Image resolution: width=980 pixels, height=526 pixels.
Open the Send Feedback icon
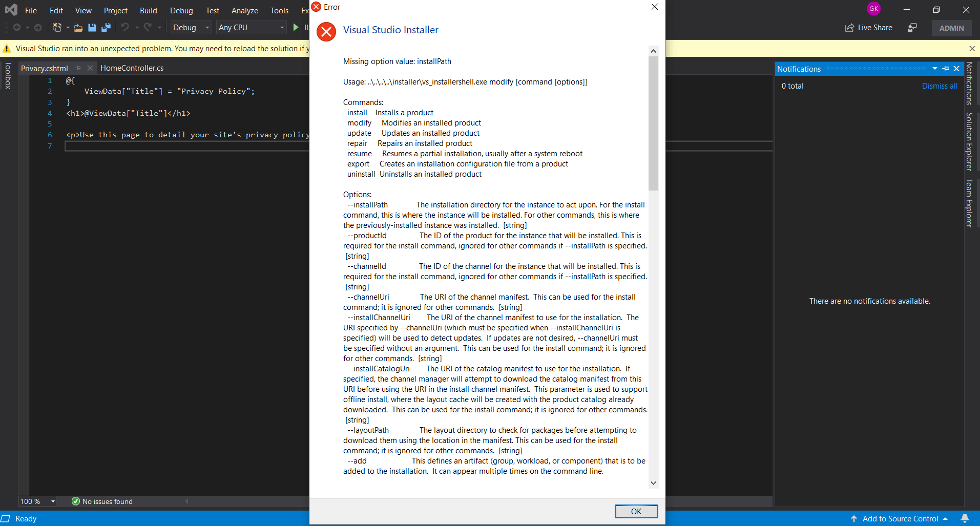pyautogui.click(x=912, y=28)
